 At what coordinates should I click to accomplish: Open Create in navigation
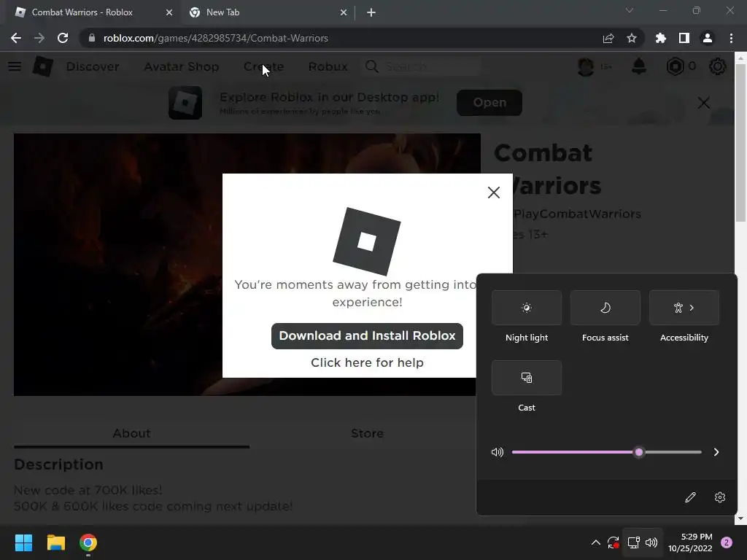click(263, 66)
